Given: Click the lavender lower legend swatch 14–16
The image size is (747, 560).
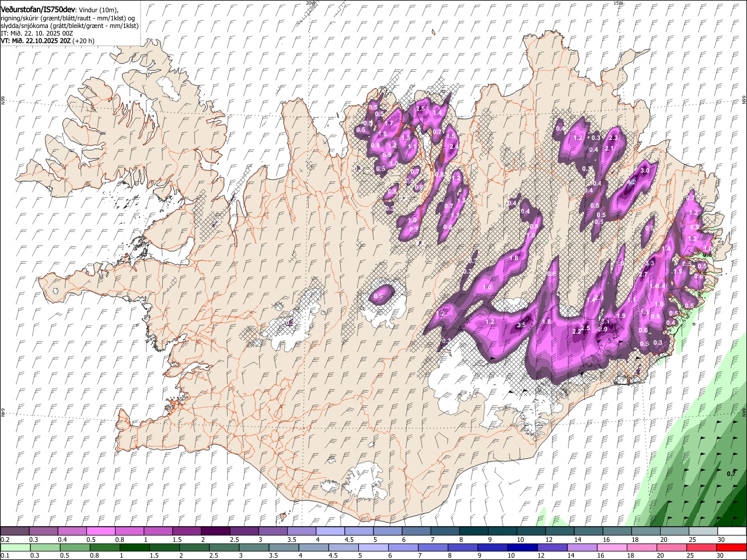Looking at the screenshot, I should click(581, 548).
